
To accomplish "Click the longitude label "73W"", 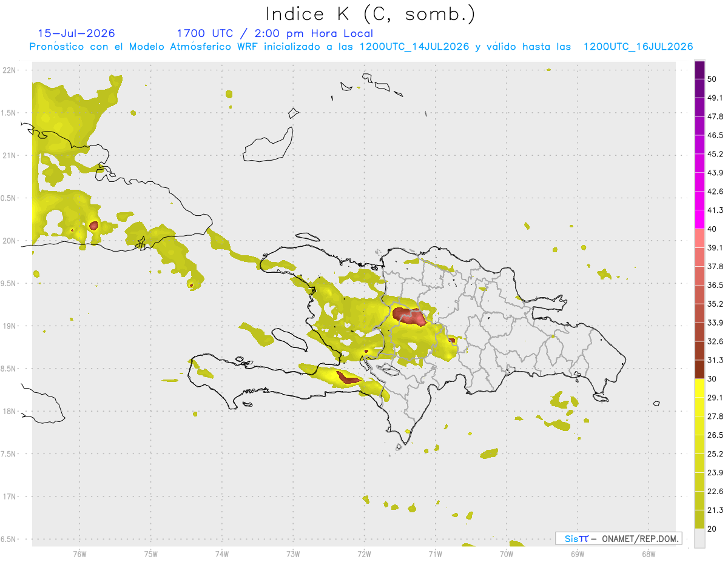I will click(293, 554).
